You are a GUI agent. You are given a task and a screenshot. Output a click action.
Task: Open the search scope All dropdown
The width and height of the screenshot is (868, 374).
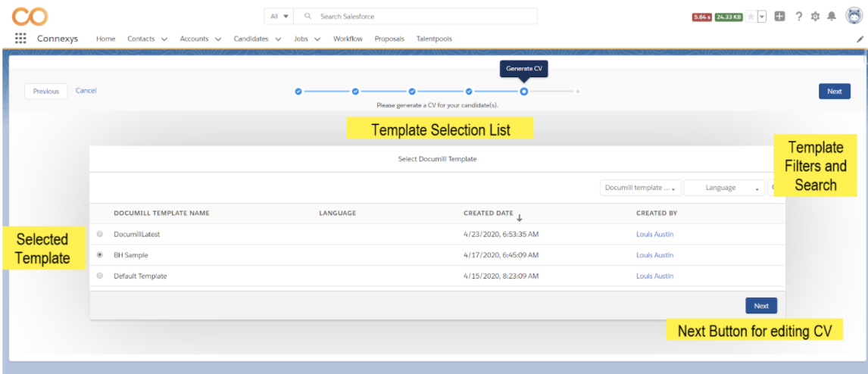coord(279,17)
